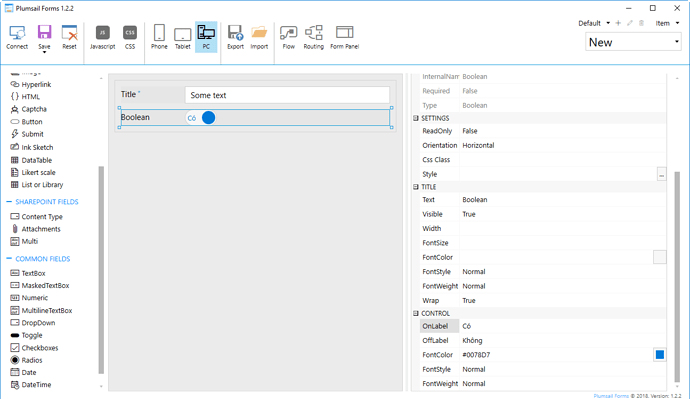The height and width of the screenshot is (400, 690).
Task: Select Date common field
Action: point(23,372)
